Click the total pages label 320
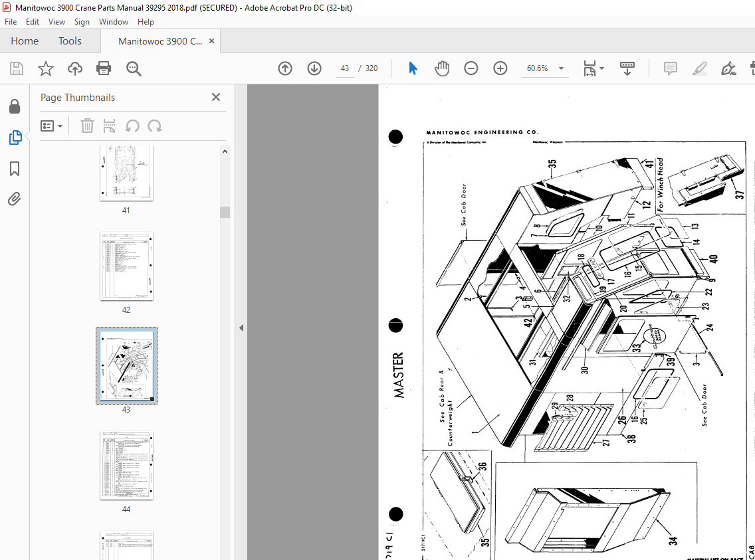The height and width of the screenshot is (560, 755). pyautogui.click(x=372, y=68)
